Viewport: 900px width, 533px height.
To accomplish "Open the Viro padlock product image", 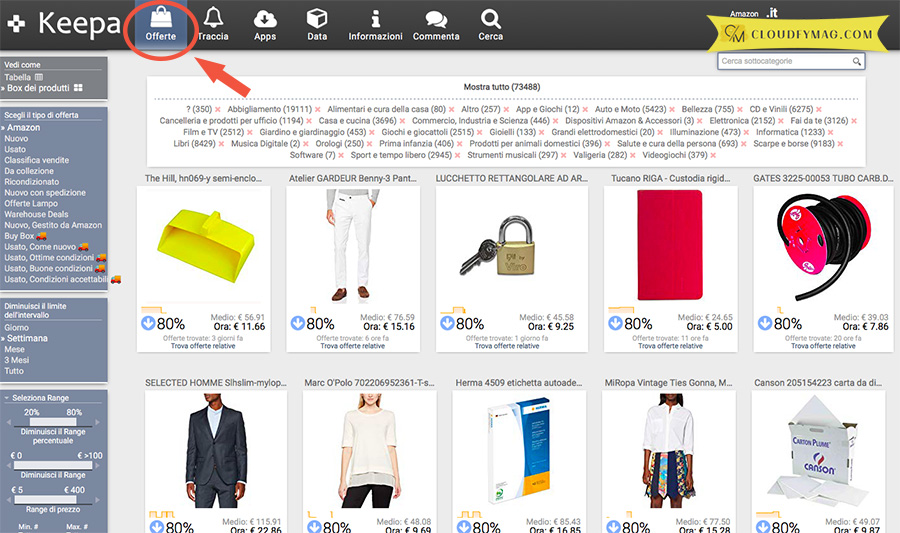I will pos(498,246).
